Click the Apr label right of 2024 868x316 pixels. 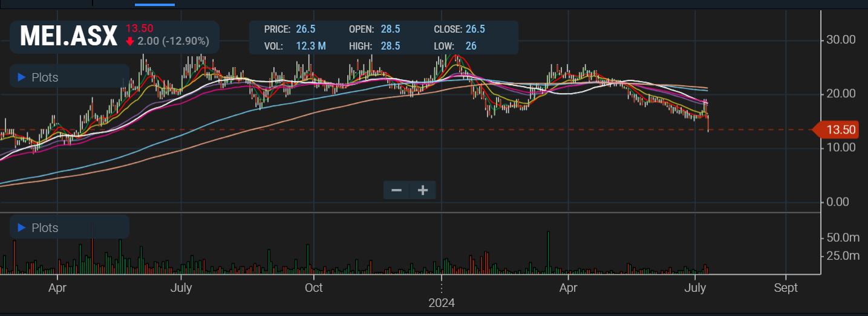(x=568, y=288)
